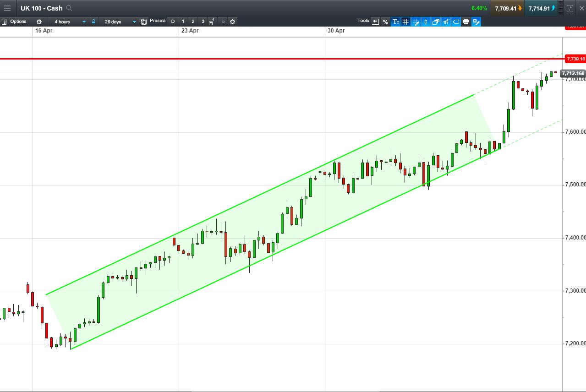Image resolution: width=586 pixels, height=392 pixels.
Task: Click the document icon left of Options
Action: click(4, 22)
